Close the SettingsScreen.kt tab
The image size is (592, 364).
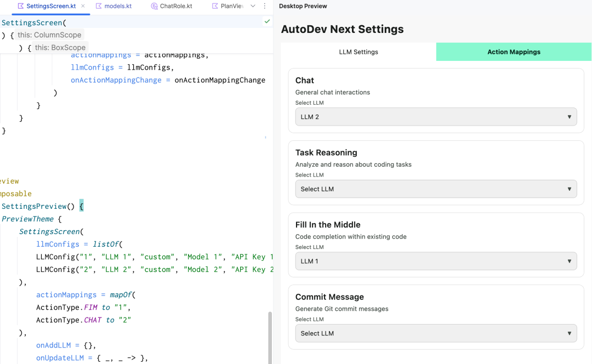pyautogui.click(x=83, y=6)
